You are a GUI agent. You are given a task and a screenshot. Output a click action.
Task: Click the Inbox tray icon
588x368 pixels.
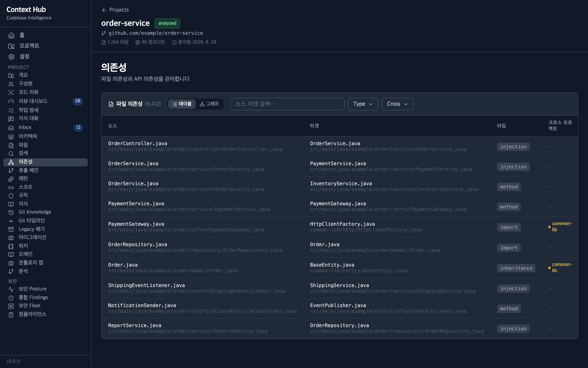pos(11,128)
